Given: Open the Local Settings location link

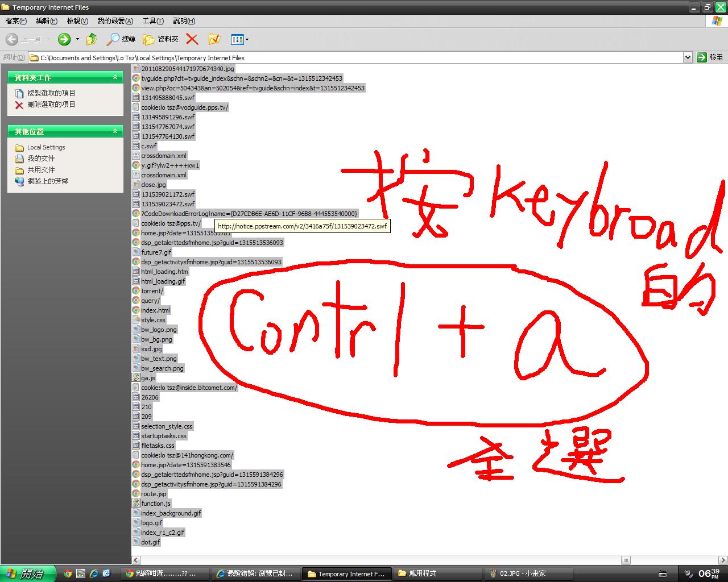Looking at the screenshot, I should (46, 147).
